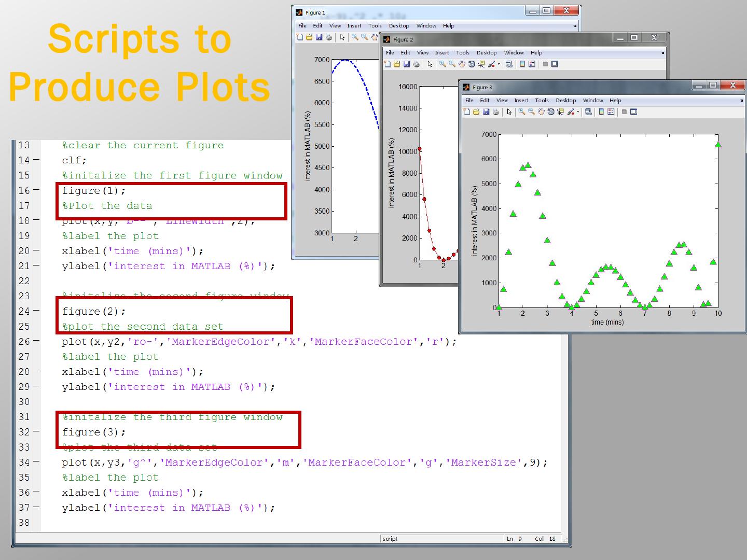Click the dock arrow in Figure 3 menu bar
The width and height of the screenshot is (747, 560).
pos(741,101)
